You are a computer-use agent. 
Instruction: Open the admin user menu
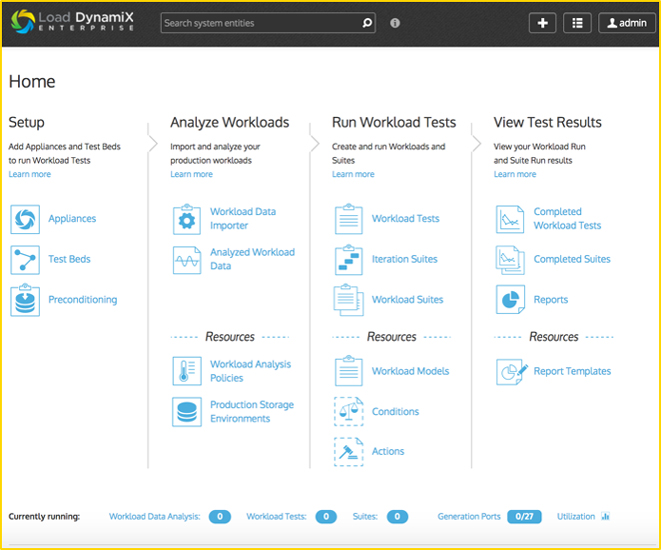pos(627,23)
